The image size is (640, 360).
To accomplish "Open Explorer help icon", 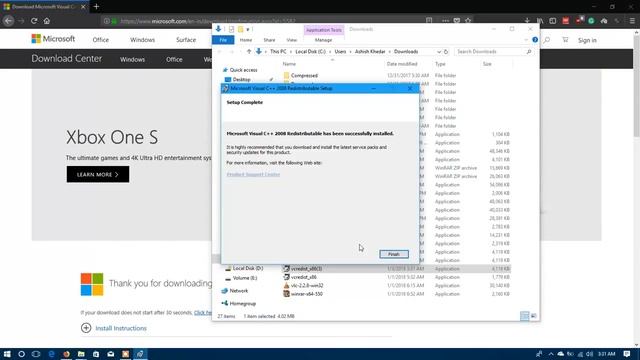I will click(535, 40).
